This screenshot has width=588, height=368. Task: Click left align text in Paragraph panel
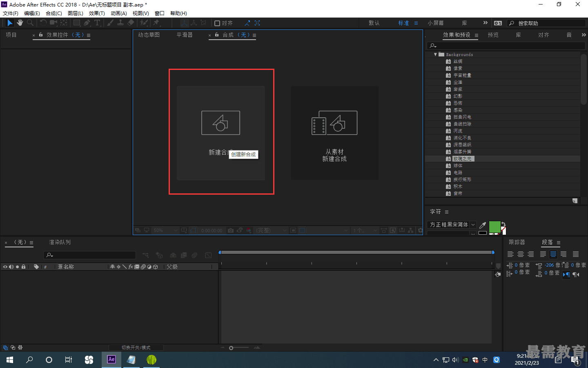coord(510,254)
